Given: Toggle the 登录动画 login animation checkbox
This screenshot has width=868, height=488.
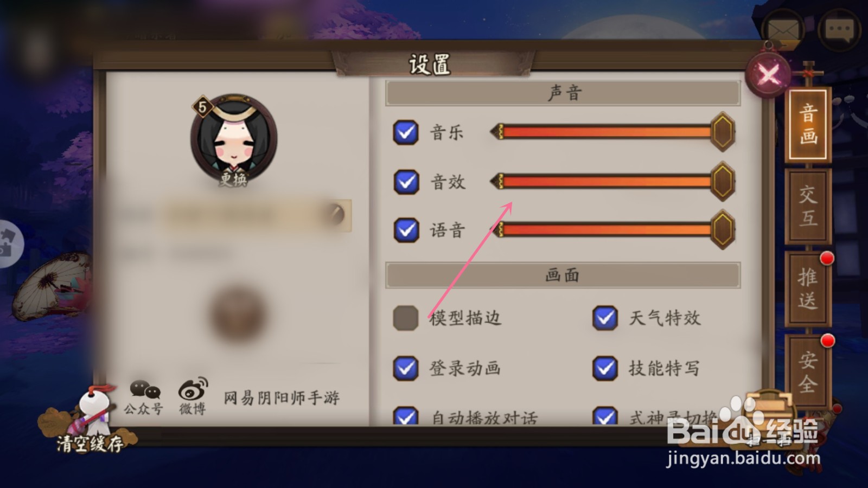Looking at the screenshot, I should [x=406, y=368].
